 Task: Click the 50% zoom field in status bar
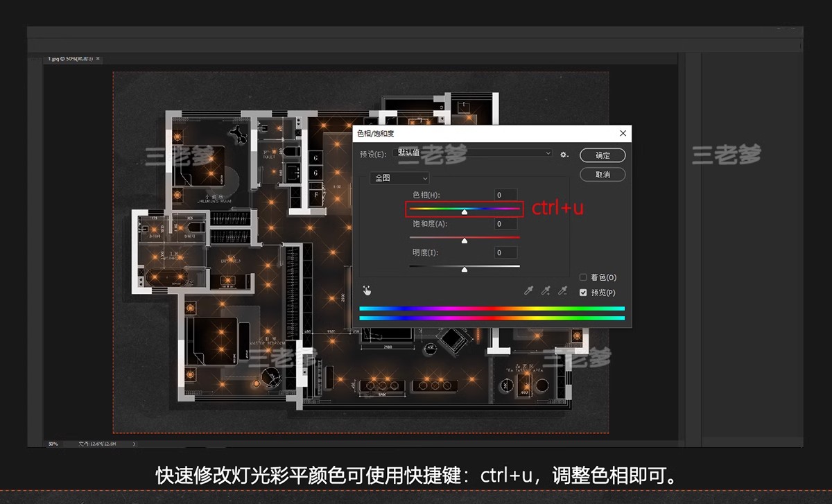coord(53,443)
